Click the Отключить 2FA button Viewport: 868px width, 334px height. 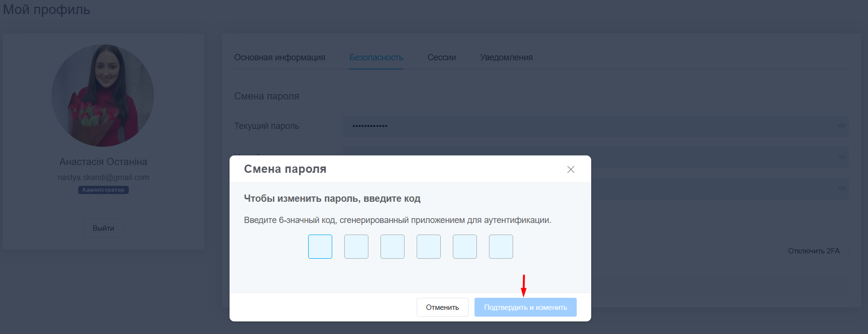814,251
